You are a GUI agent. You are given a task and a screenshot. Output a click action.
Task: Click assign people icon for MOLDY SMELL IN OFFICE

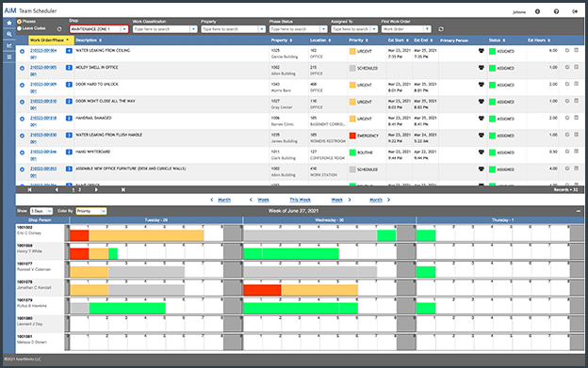pos(482,68)
